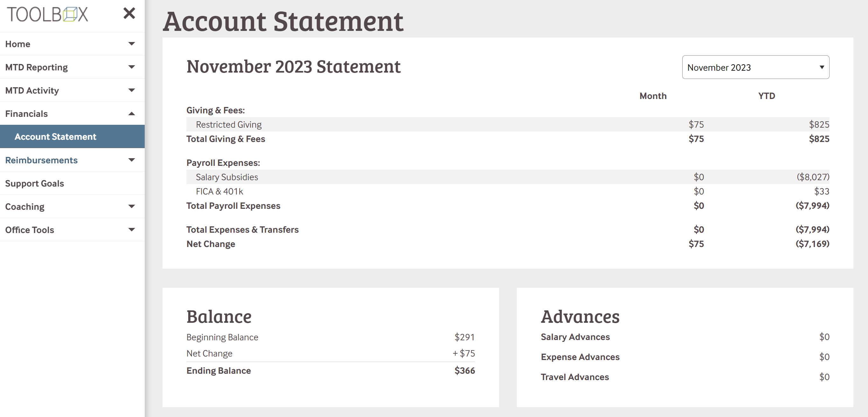Image resolution: width=868 pixels, height=417 pixels.
Task: Click the MTD Reporting menu label
Action: [x=37, y=67]
